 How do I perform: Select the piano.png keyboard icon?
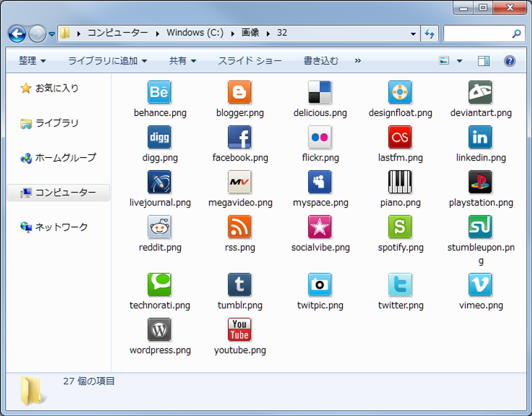400,182
